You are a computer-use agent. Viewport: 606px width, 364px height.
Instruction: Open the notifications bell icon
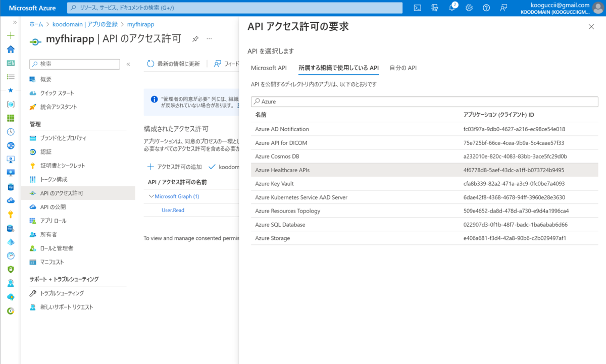[x=452, y=8]
